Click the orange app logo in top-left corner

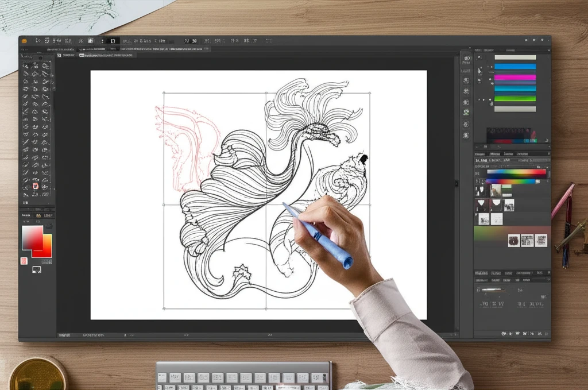click(x=24, y=41)
